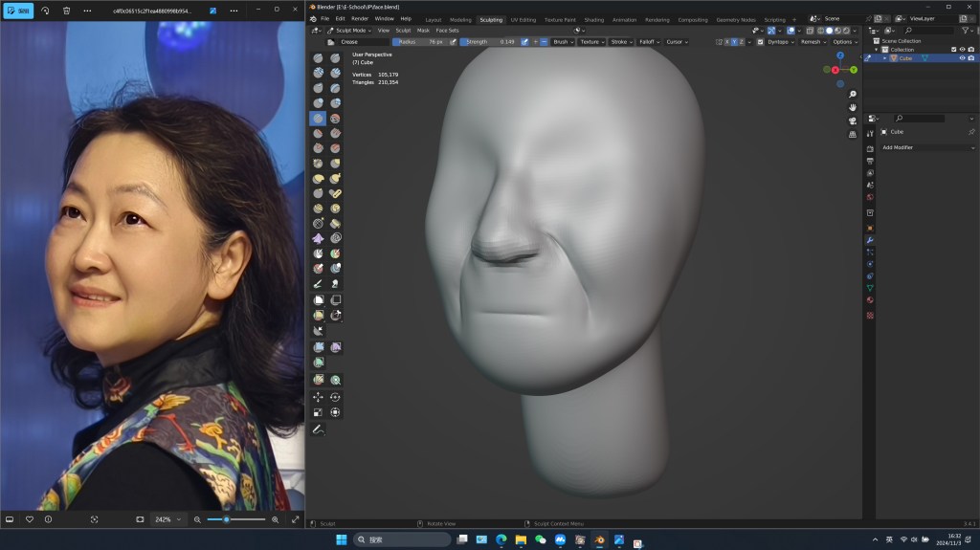Click the Annotate tool icon
Viewport: 980px width, 550px height.
click(318, 429)
